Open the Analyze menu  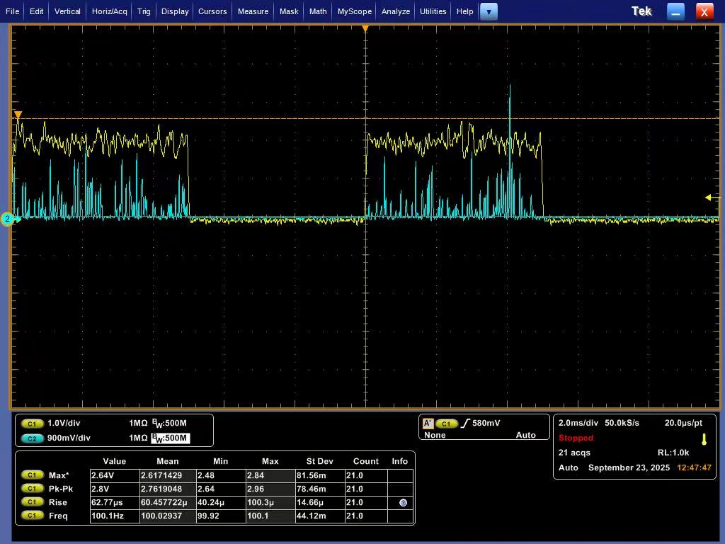click(395, 11)
